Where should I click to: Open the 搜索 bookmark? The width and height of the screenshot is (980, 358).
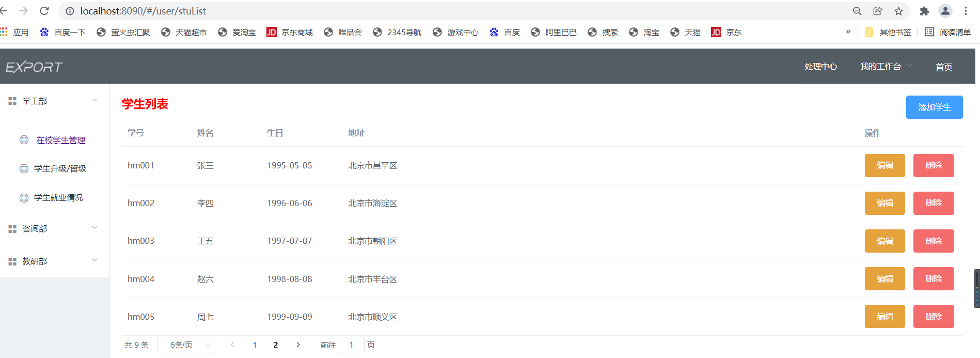[603, 32]
